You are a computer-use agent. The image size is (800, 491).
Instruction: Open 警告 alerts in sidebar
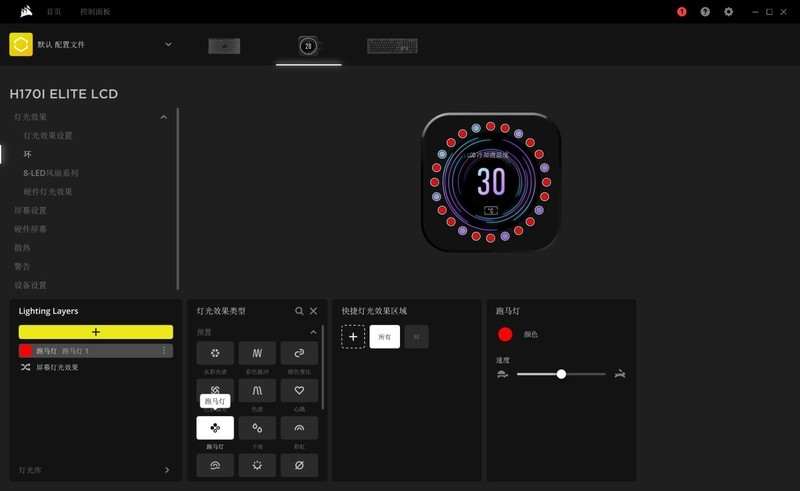pyautogui.click(x=22, y=266)
